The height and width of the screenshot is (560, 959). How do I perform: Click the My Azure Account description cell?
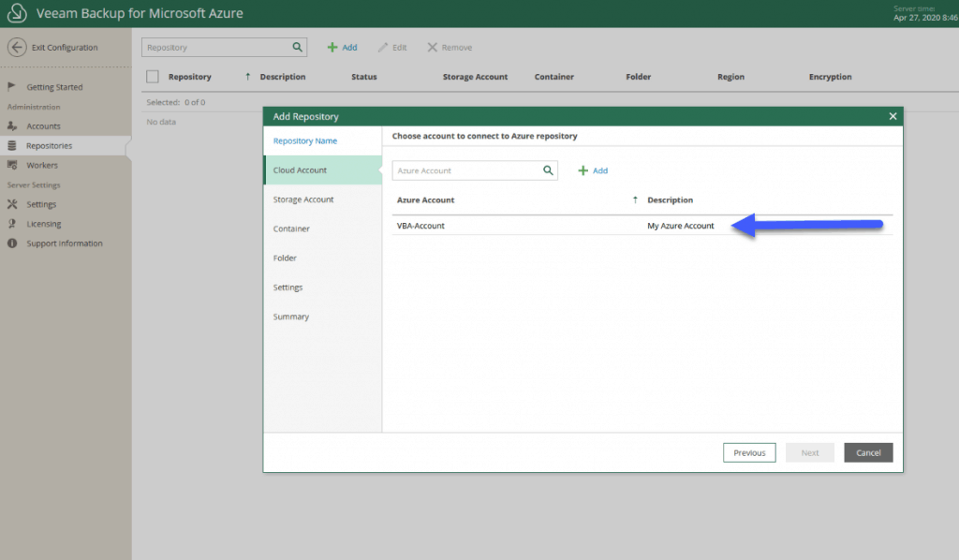tap(680, 226)
